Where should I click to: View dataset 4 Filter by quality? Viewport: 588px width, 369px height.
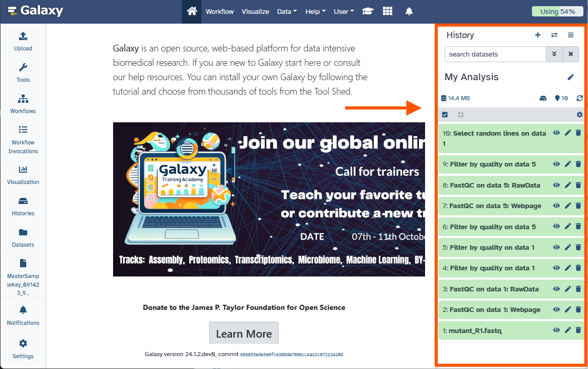point(557,268)
